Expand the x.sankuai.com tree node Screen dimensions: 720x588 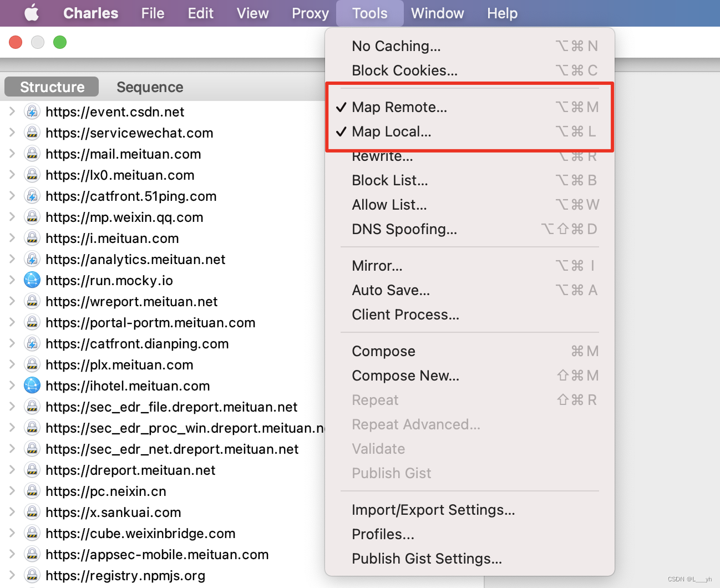[12, 512]
